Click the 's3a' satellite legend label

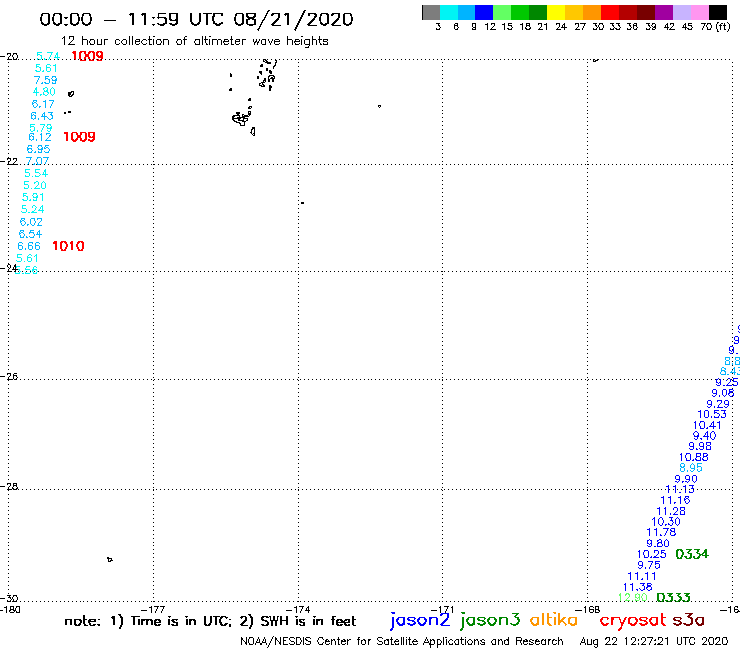click(688, 620)
